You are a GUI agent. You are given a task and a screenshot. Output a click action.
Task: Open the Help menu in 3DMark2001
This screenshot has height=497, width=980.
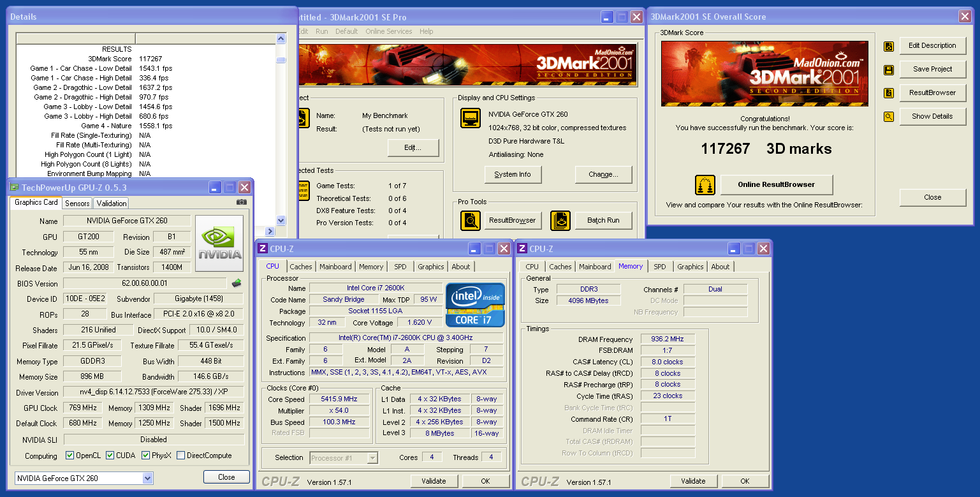(427, 31)
